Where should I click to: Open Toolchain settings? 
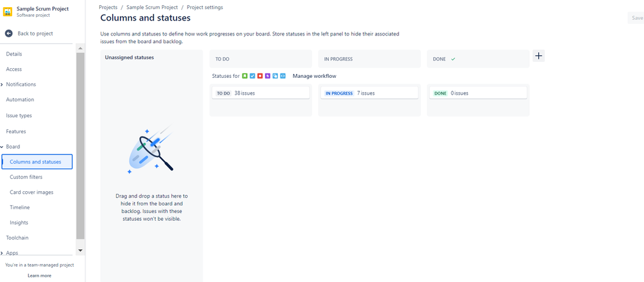(x=17, y=238)
